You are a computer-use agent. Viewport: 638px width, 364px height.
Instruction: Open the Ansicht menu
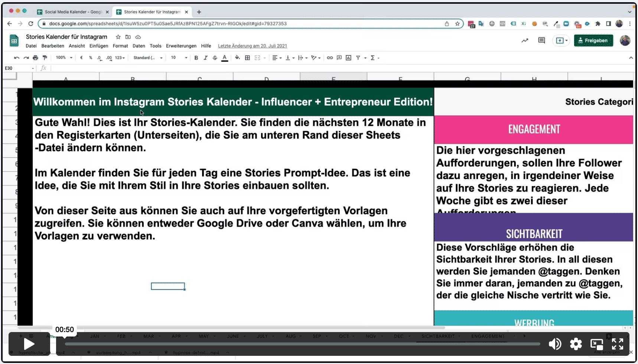(77, 46)
